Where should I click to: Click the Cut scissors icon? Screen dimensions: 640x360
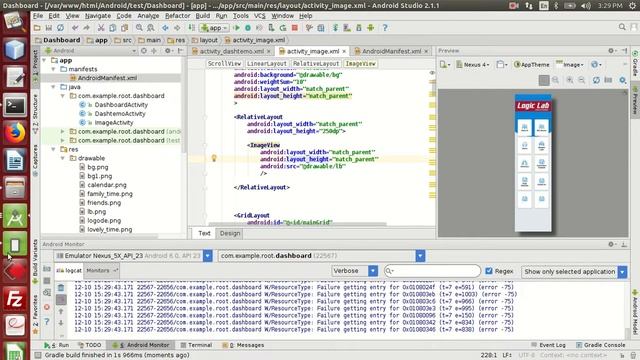tap(101, 28)
